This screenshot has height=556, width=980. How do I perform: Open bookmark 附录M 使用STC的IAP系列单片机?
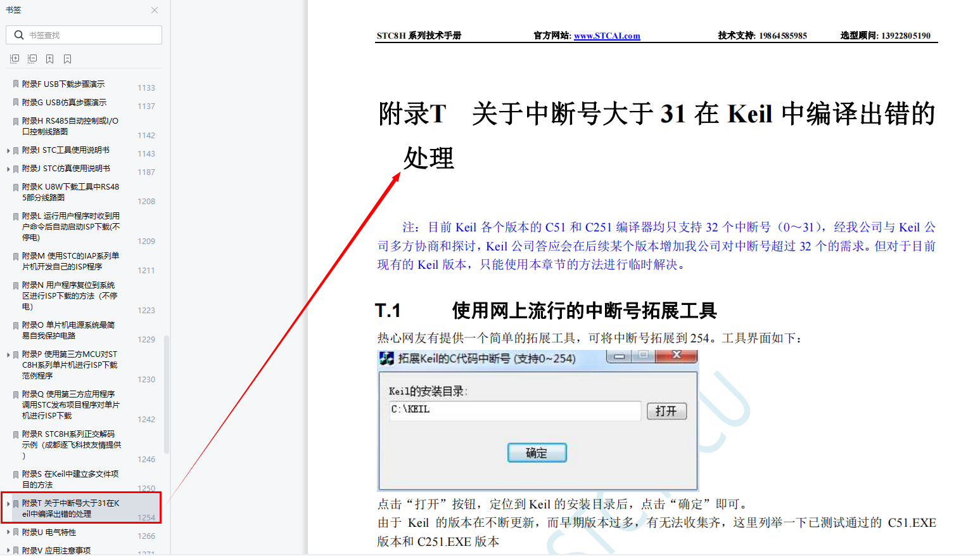(70, 261)
